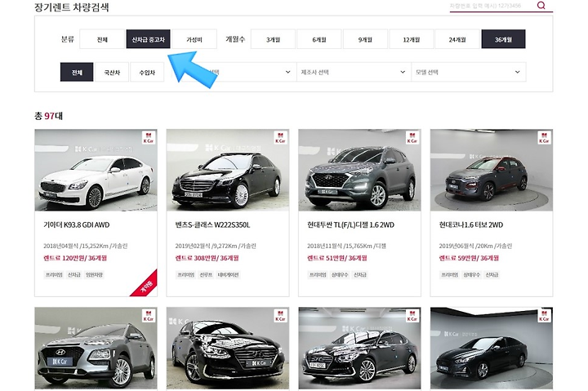
Task: Switch to the 전체 origin tab
Action: (x=77, y=72)
